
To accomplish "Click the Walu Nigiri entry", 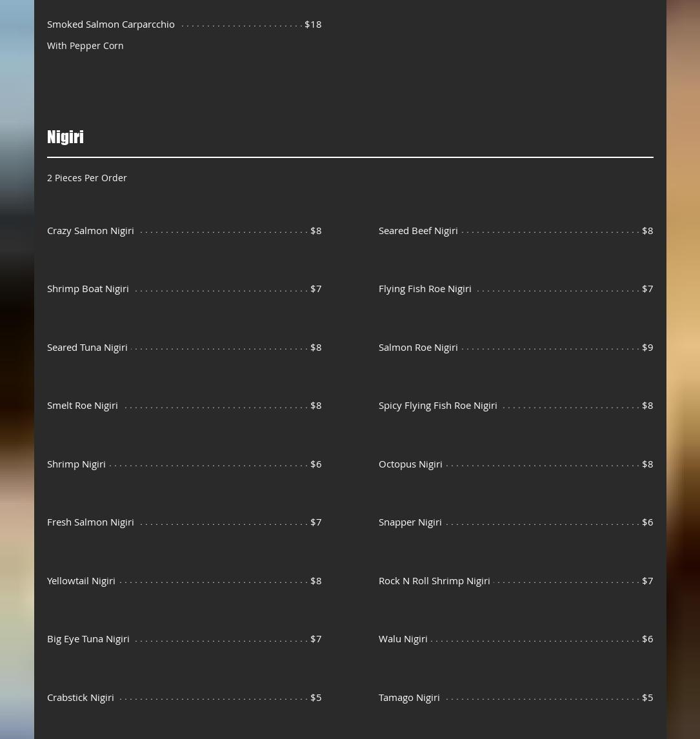I will 403,639.
